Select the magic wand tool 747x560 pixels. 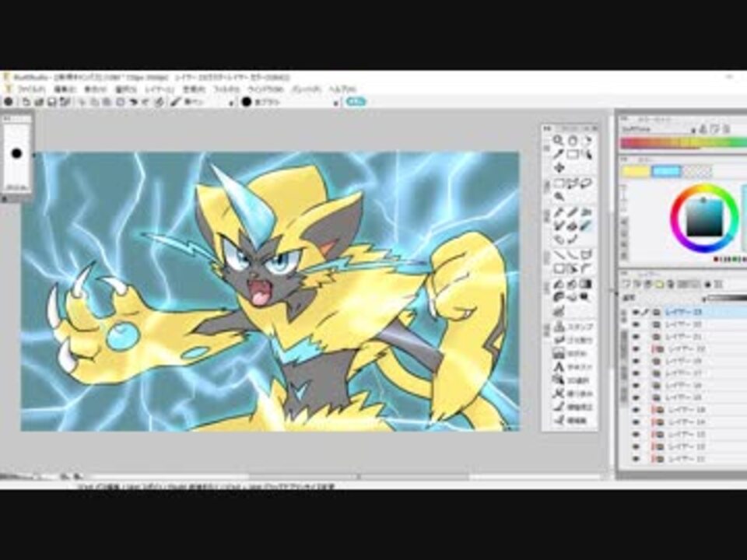click(x=559, y=196)
